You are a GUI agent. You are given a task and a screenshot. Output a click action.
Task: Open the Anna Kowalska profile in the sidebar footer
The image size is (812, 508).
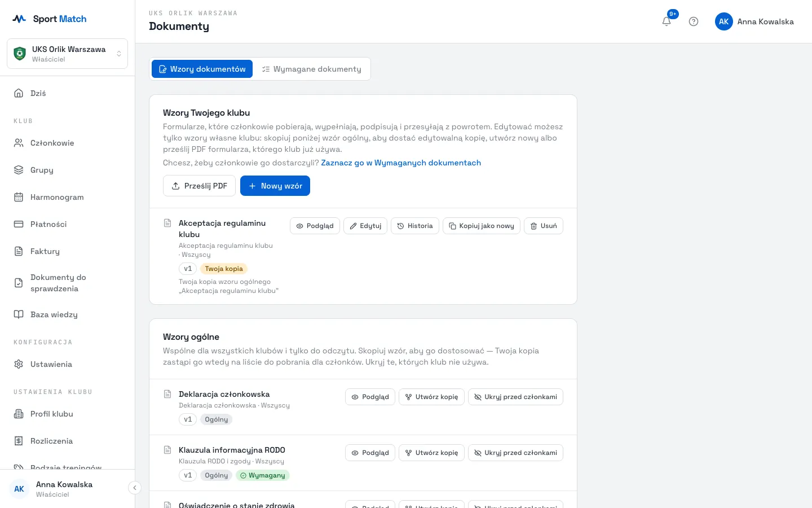pos(64,489)
